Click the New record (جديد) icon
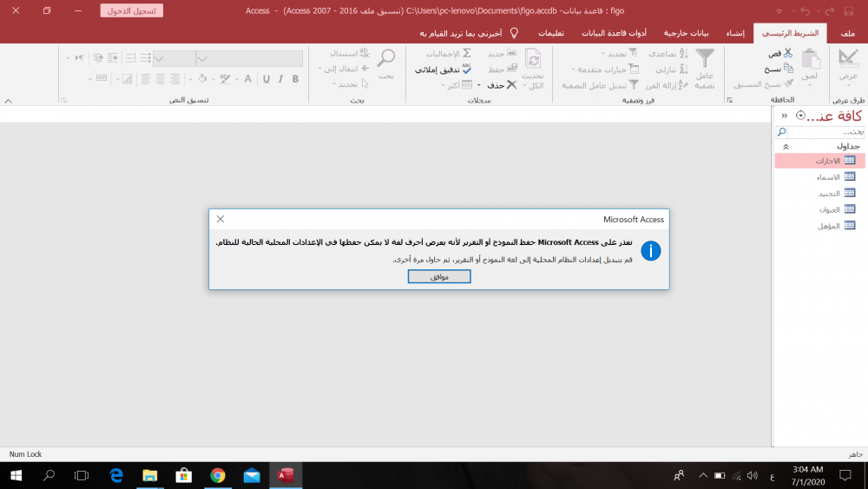Screen dimensions: 868x489 click(511, 53)
